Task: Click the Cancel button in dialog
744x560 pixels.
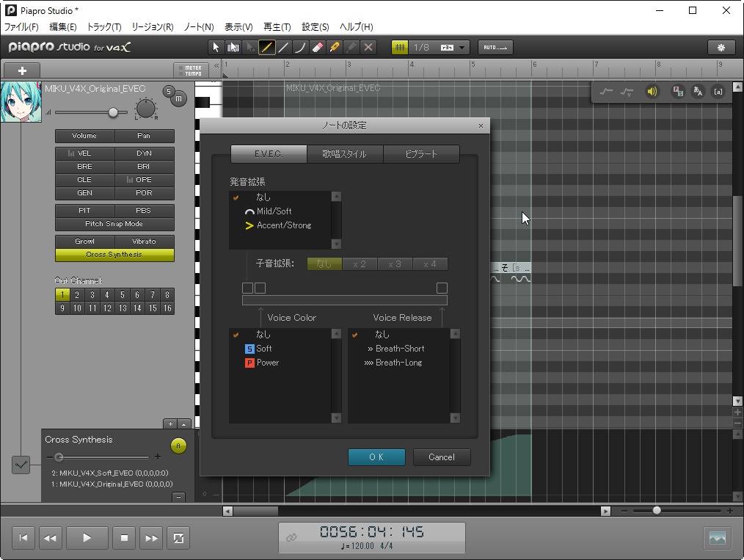Action: pos(442,457)
